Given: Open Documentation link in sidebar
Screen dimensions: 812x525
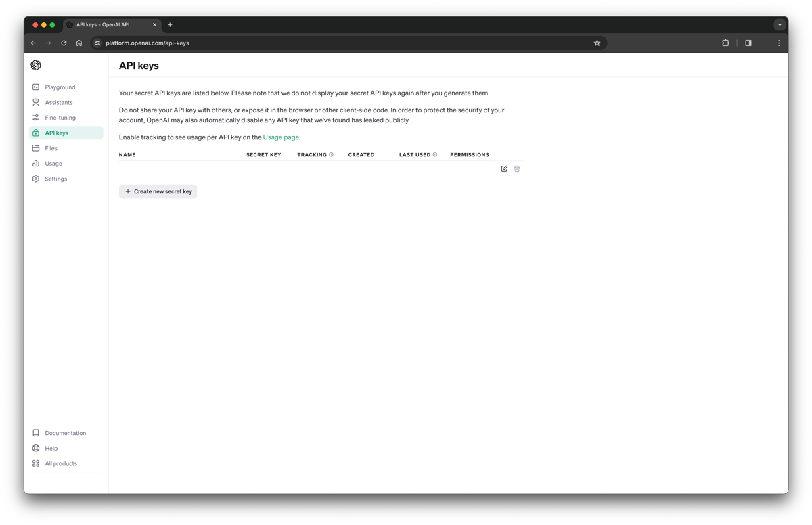Looking at the screenshot, I should pos(66,433).
